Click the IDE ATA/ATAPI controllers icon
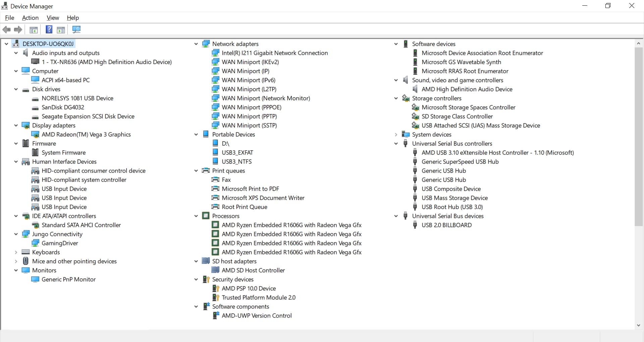 click(x=25, y=216)
